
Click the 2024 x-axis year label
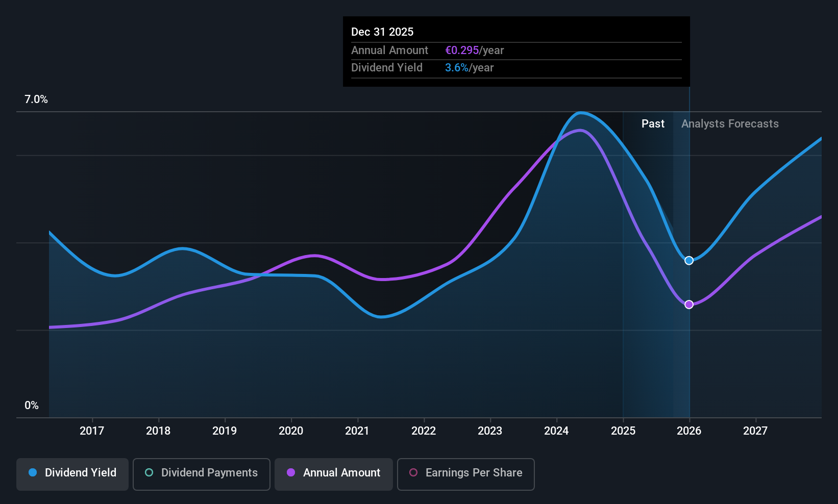[556, 431]
